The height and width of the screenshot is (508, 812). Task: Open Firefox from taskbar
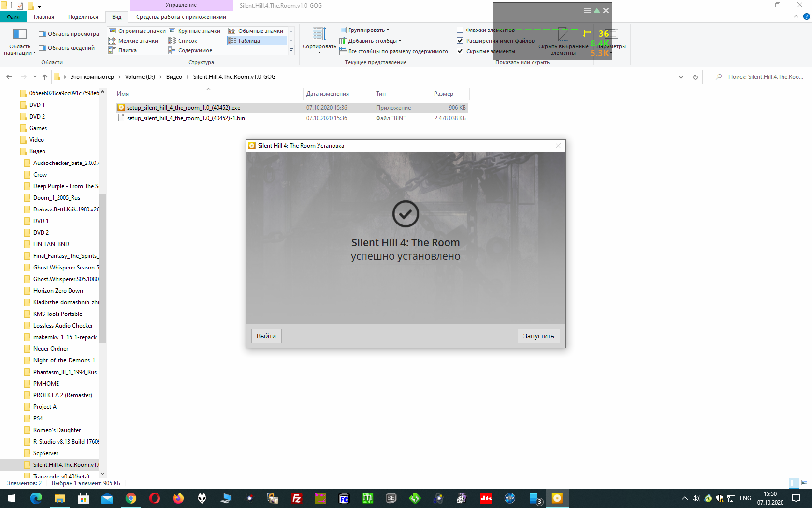tap(178, 498)
